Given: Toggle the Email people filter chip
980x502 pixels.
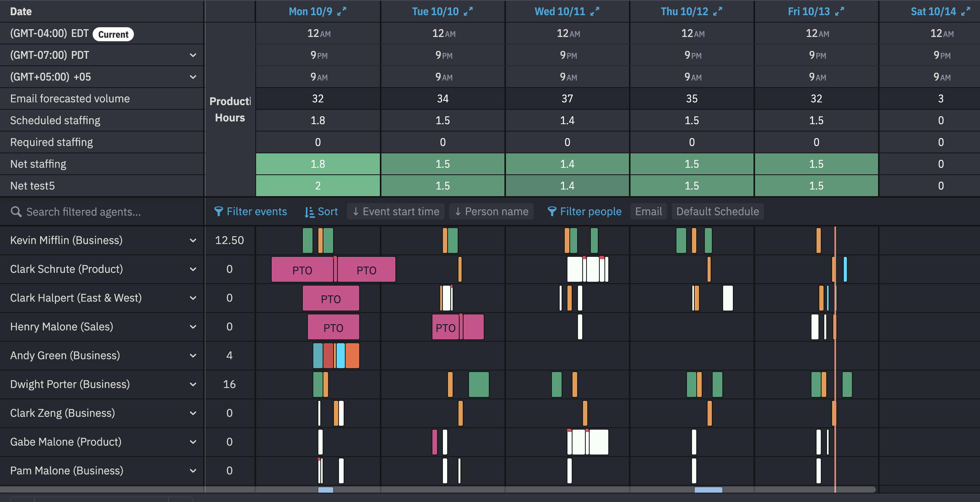Looking at the screenshot, I should click(x=648, y=211).
